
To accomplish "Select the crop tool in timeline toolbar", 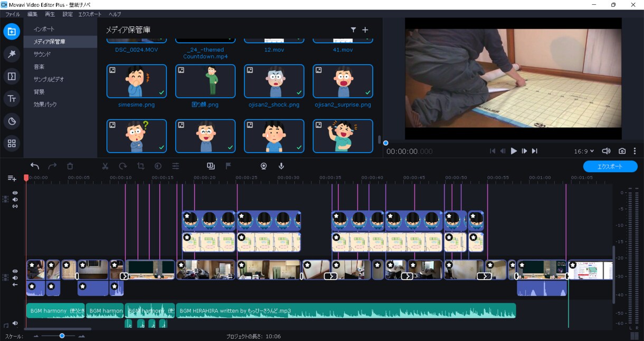I will point(140,166).
